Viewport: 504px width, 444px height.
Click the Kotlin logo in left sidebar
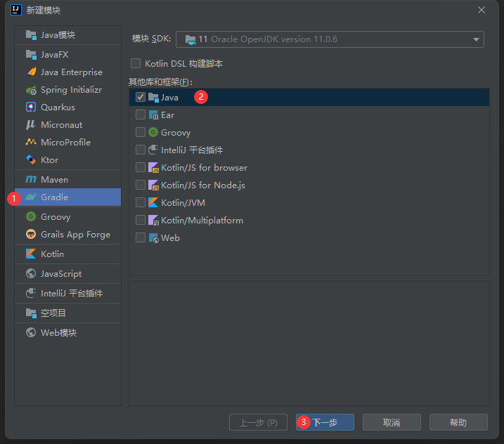(x=31, y=254)
